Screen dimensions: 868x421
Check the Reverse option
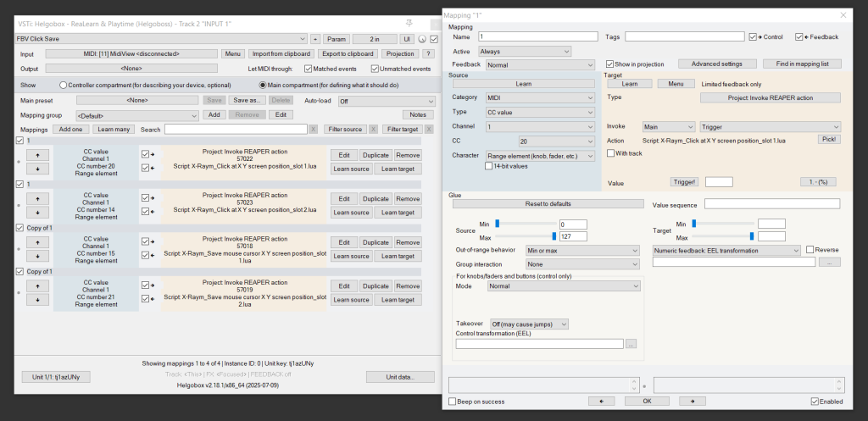[x=810, y=250]
